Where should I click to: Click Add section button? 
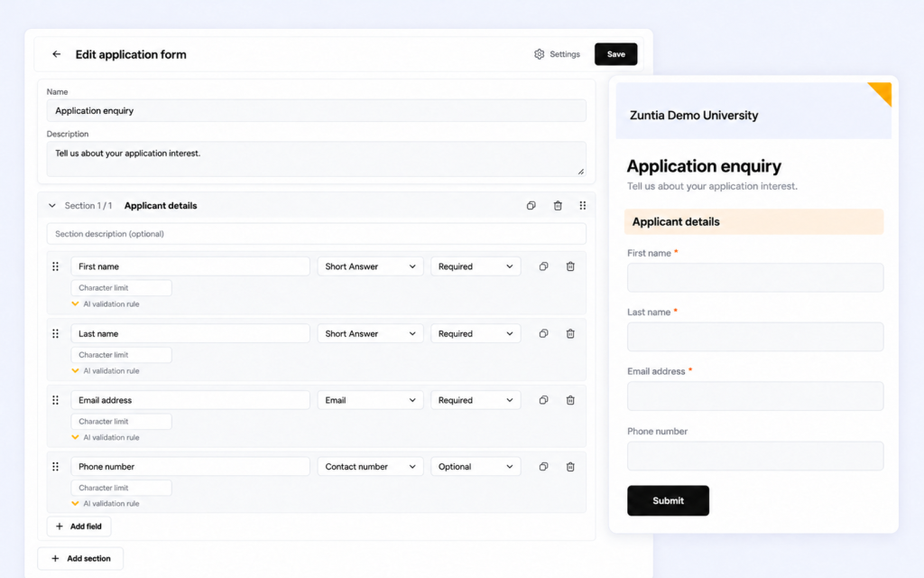[x=80, y=558]
